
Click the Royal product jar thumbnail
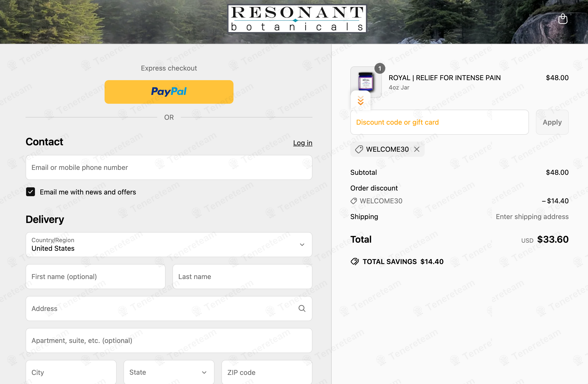pos(366,82)
